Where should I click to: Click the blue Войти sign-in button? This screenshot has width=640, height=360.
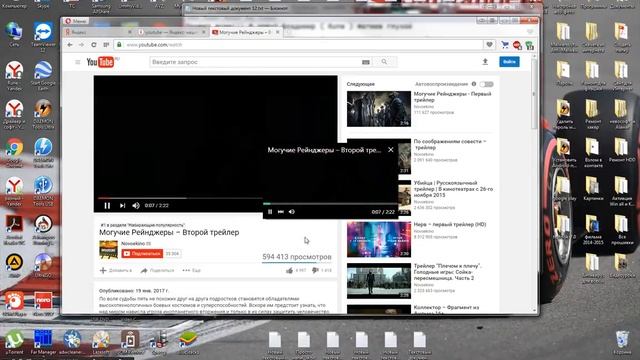pyautogui.click(x=509, y=62)
